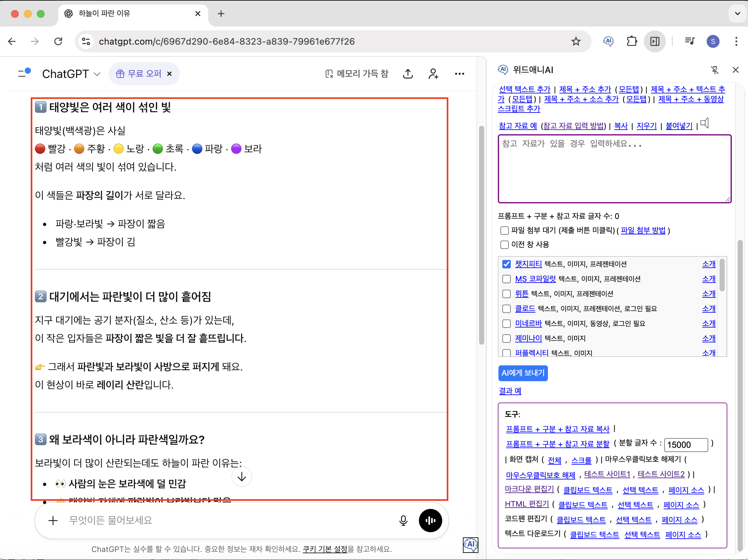Screen dimensions: 748x560
Task: Click the plus attach icon in message box
Action: [53, 520]
